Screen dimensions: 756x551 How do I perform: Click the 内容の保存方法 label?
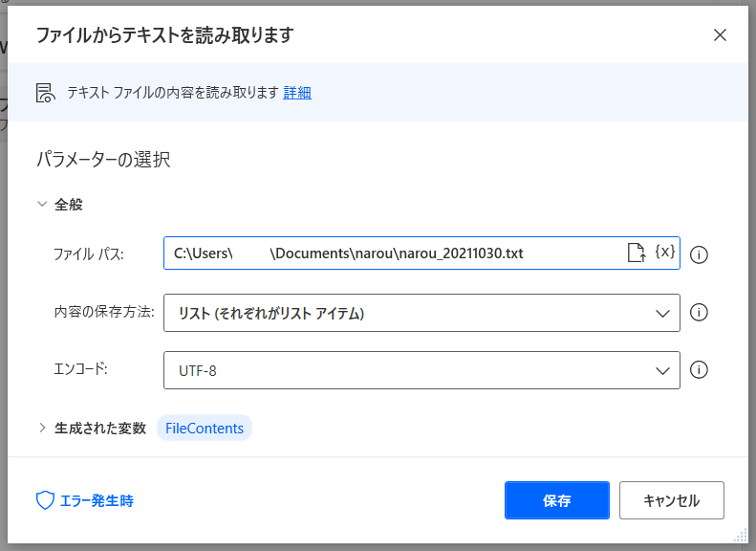(103, 312)
